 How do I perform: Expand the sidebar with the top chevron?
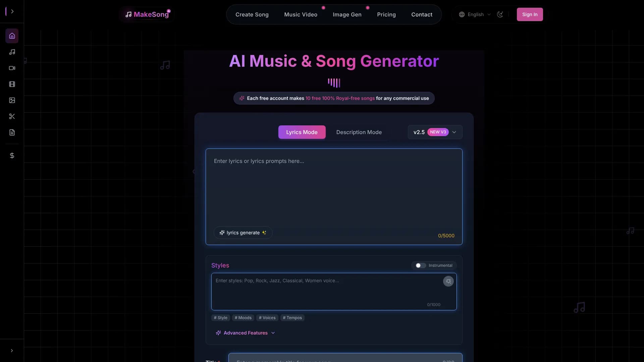click(12, 11)
